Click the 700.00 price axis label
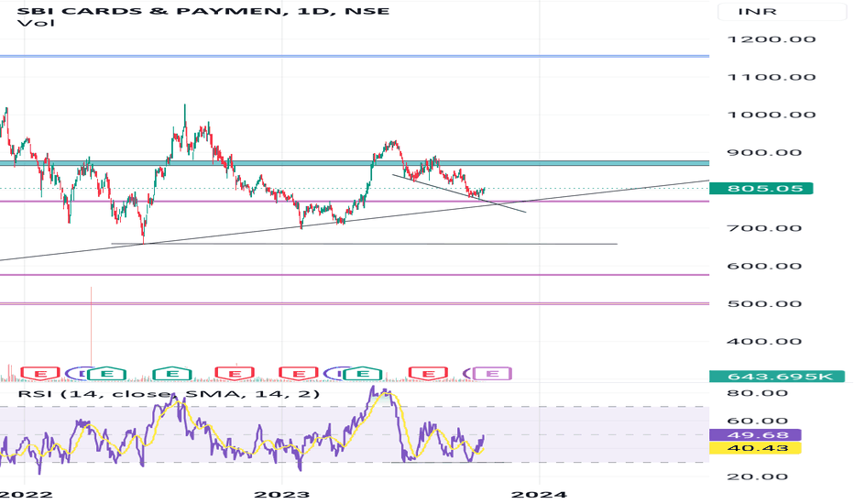Image resolution: width=854 pixels, height=504 pixels. tap(765, 228)
